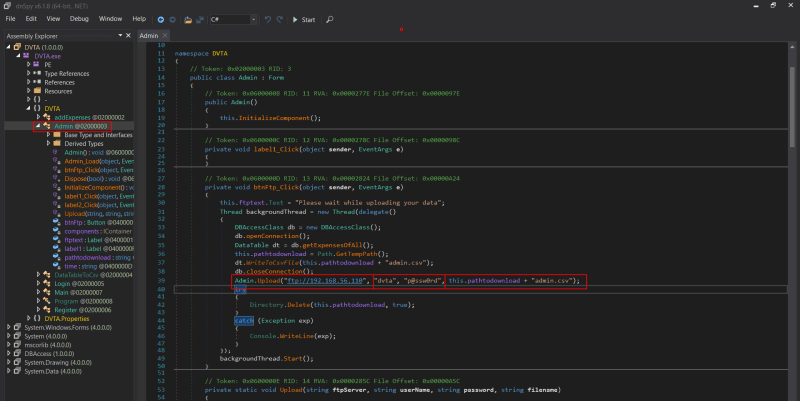Click the catch keyword on line 44
800x401 pixels.
244,320
